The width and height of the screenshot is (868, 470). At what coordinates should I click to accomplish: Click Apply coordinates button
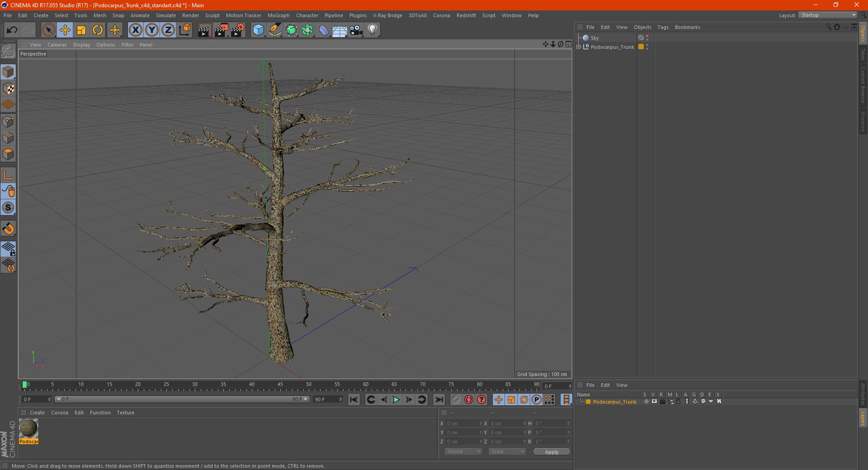coord(552,452)
